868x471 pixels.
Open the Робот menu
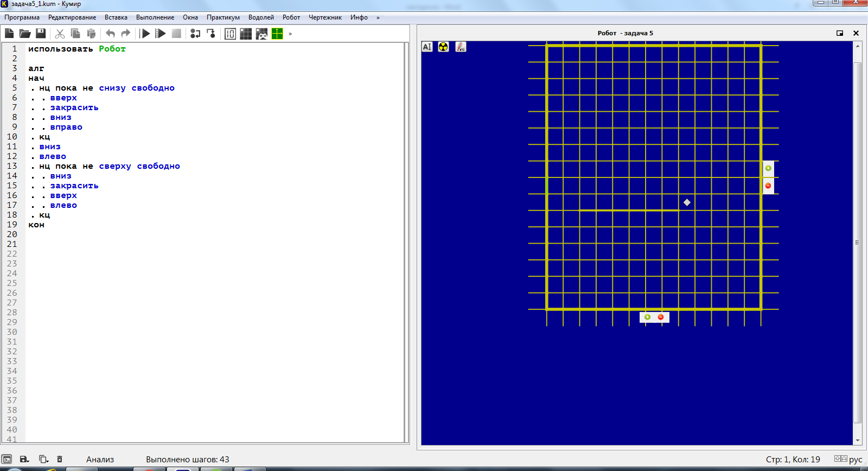tap(291, 17)
